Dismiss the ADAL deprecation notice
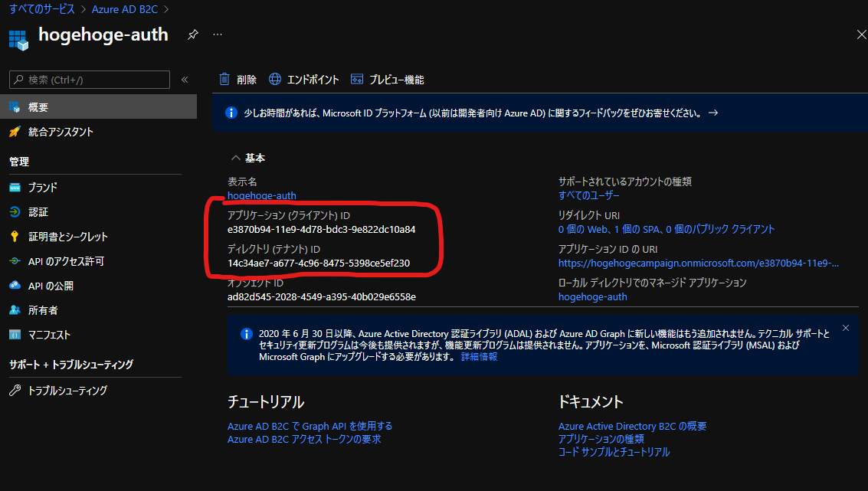The width and height of the screenshot is (868, 491). tap(845, 329)
